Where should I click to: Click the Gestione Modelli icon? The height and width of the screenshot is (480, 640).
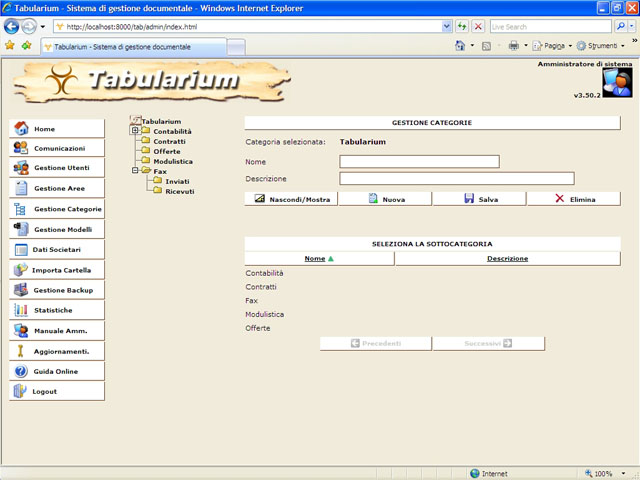[21, 229]
